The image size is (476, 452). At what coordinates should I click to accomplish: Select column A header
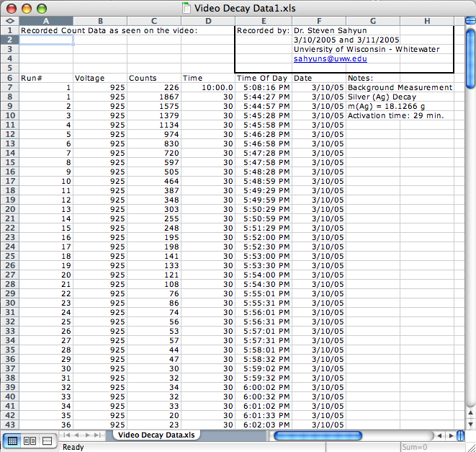46,21
